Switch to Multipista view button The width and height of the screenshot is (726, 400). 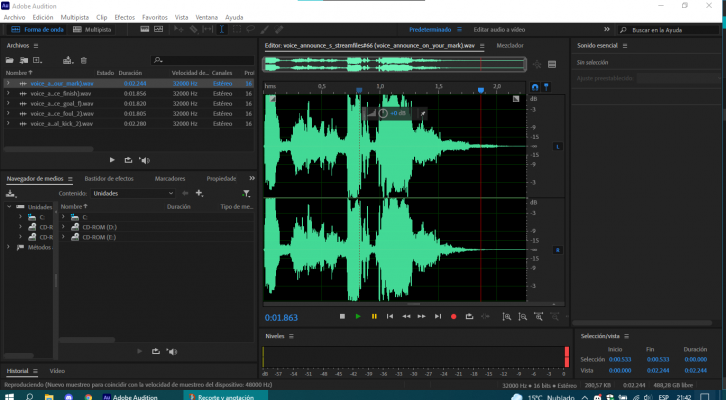pyautogui.click(x=92, y=30)
